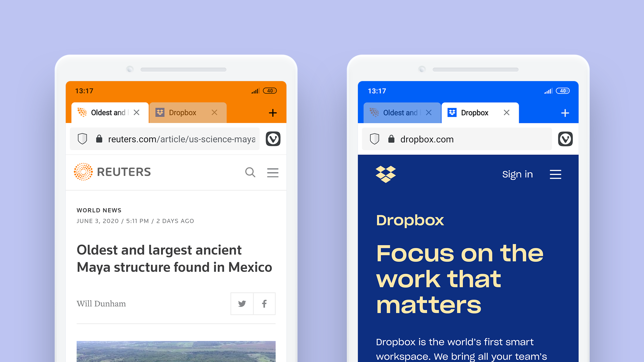Open the article aerial photo

pyautogui.click(x=176, y=351)
